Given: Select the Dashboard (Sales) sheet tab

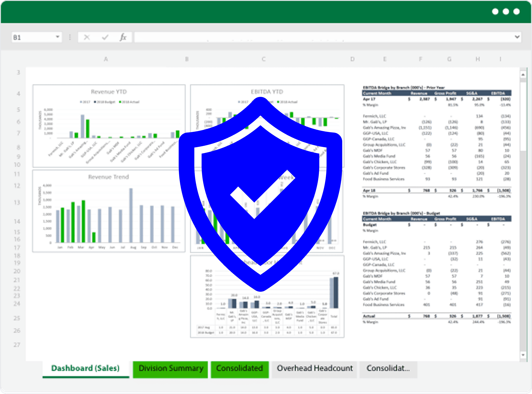Looking at the screenshot, I should 86,369.
